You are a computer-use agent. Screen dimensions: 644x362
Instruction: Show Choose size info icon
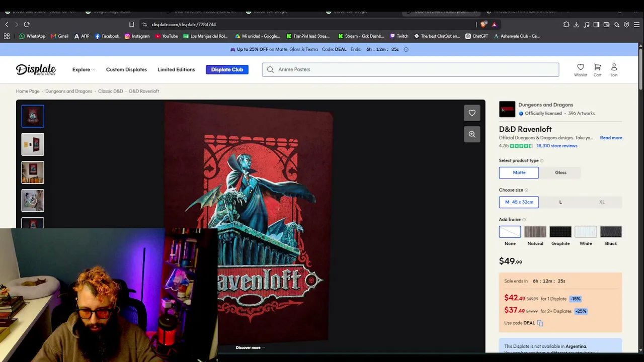tap(526, 190)
